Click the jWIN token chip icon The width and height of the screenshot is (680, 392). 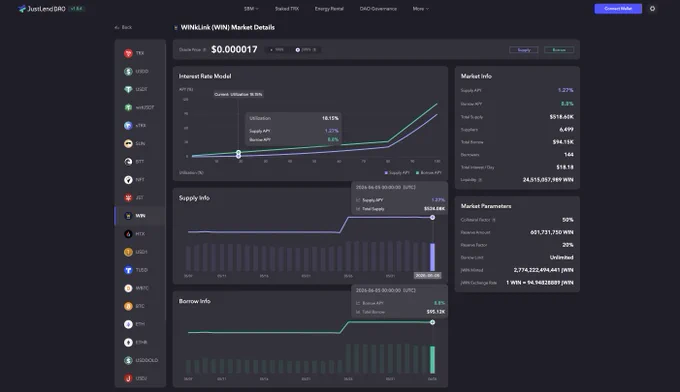coord(298,50)
